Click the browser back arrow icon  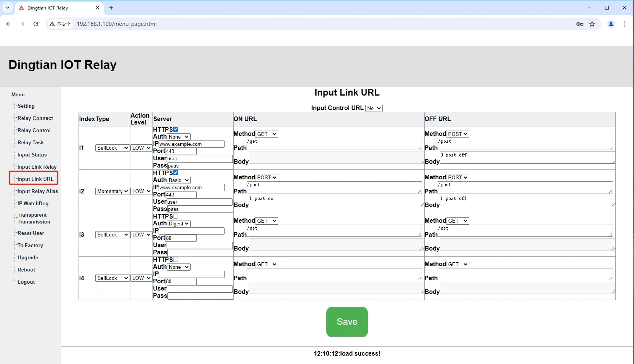coord(8,24)
